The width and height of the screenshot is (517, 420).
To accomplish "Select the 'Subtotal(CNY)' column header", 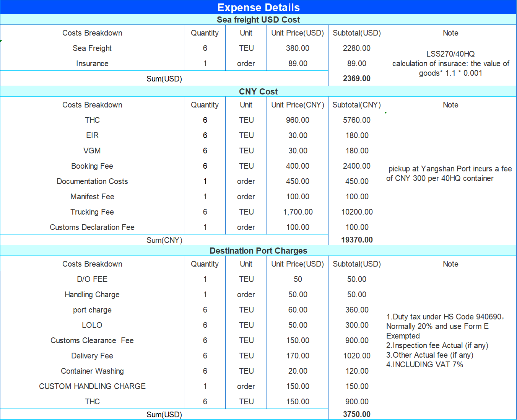I will [356, 105].
